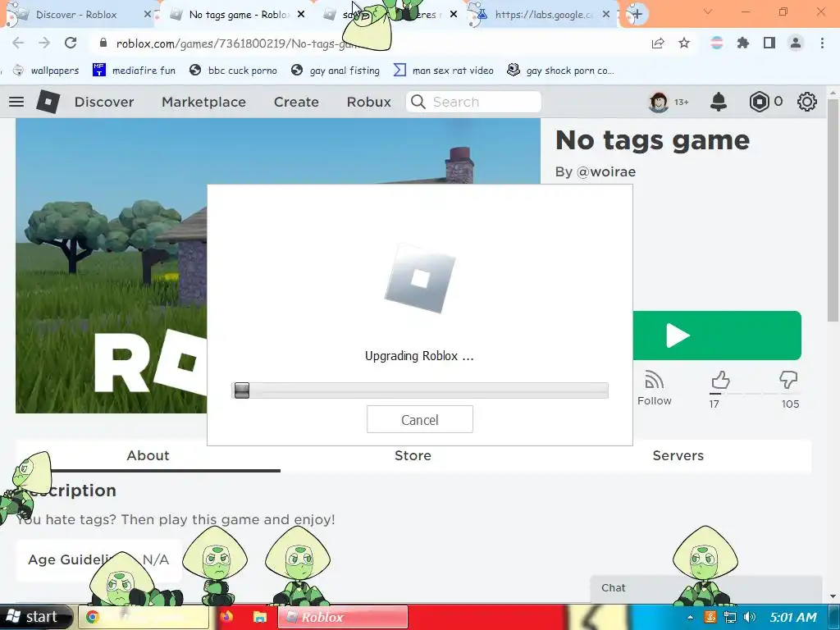Open file explorer folder in taskbar

260,617
